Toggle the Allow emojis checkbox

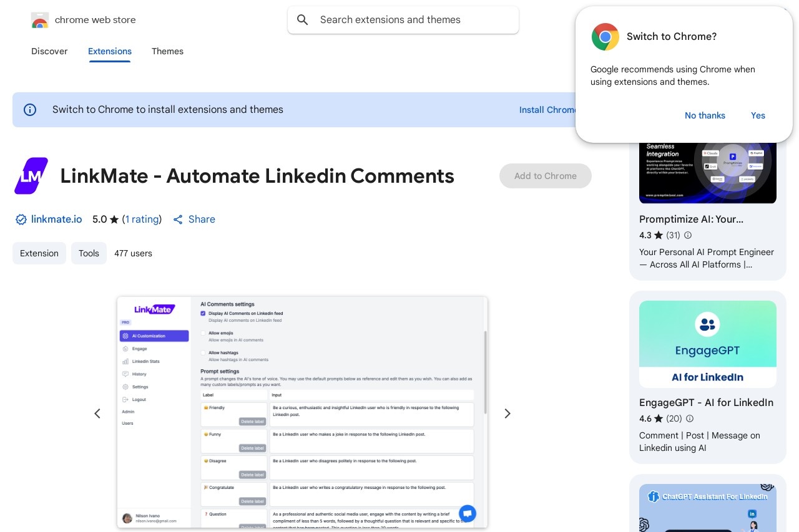(x=203, y=333)
